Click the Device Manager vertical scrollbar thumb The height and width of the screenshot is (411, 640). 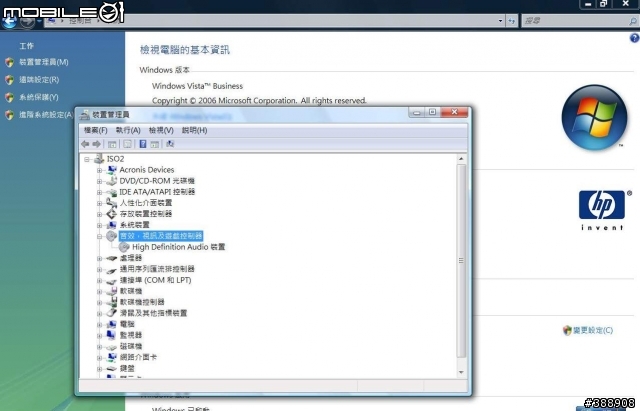pos(461,261)
